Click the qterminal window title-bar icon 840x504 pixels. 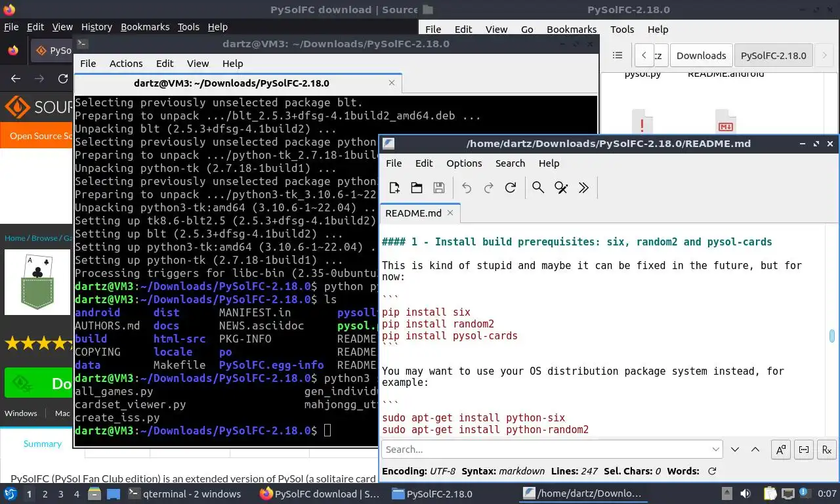coord(82,44)
